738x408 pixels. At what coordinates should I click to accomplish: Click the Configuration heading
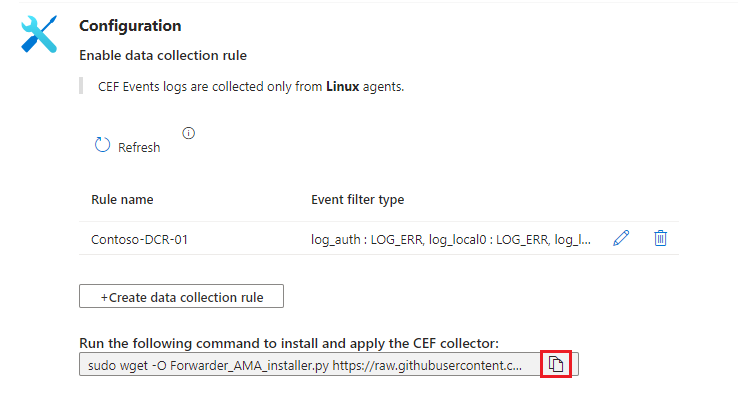(130, 25)
